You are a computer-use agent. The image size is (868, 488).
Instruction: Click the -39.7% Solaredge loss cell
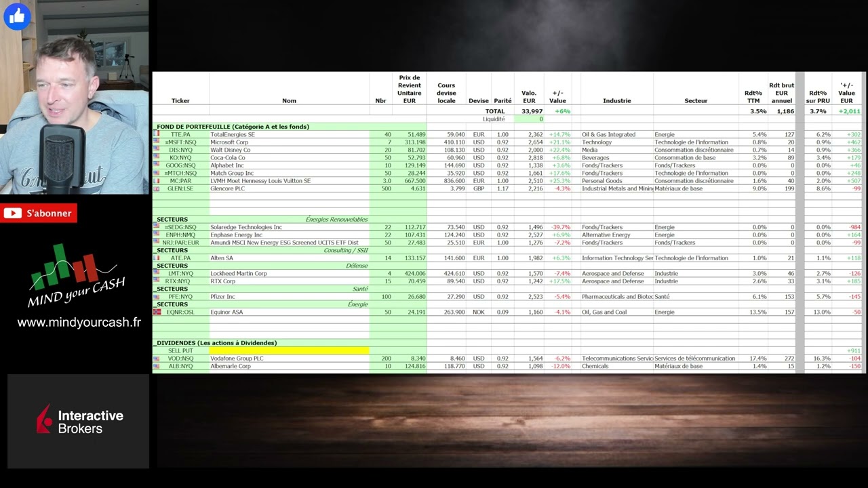(x=559, y=227)
